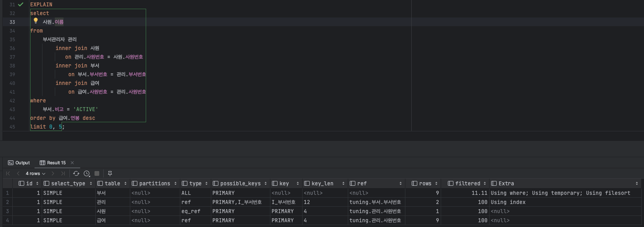Viewport: 644px width, 227px height.
Task: Click the id column icon
Action: point(21,183)
